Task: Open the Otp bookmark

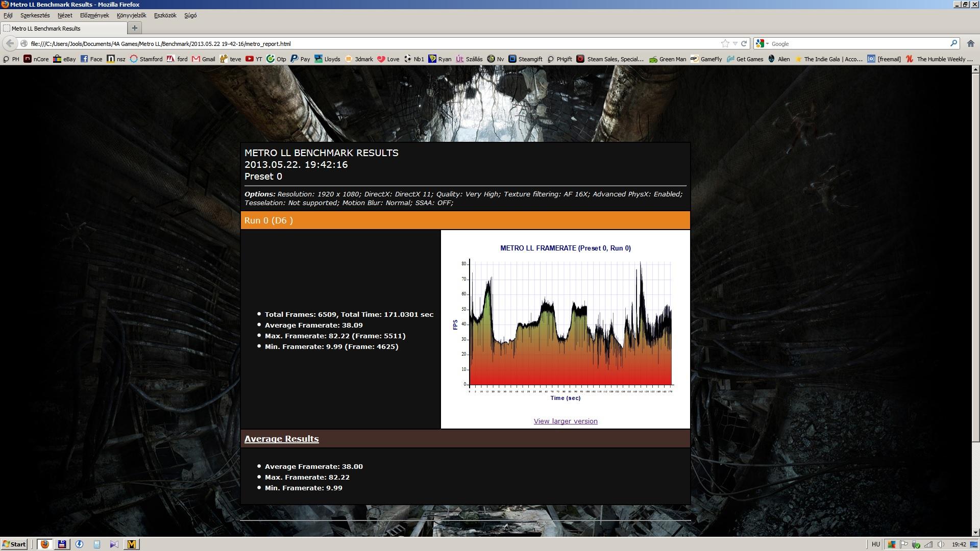Action: click(276, 59)
